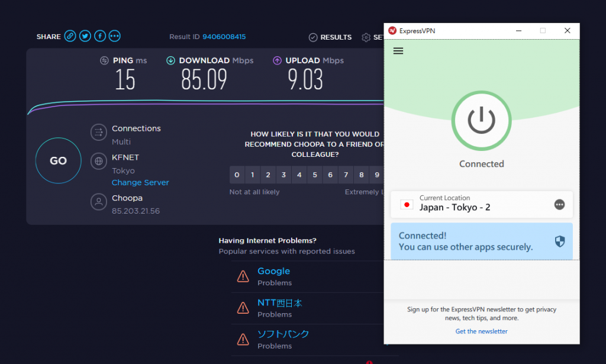Open the Google problems link
This screenshot has height=364, width=606.
tap(273, 271)
